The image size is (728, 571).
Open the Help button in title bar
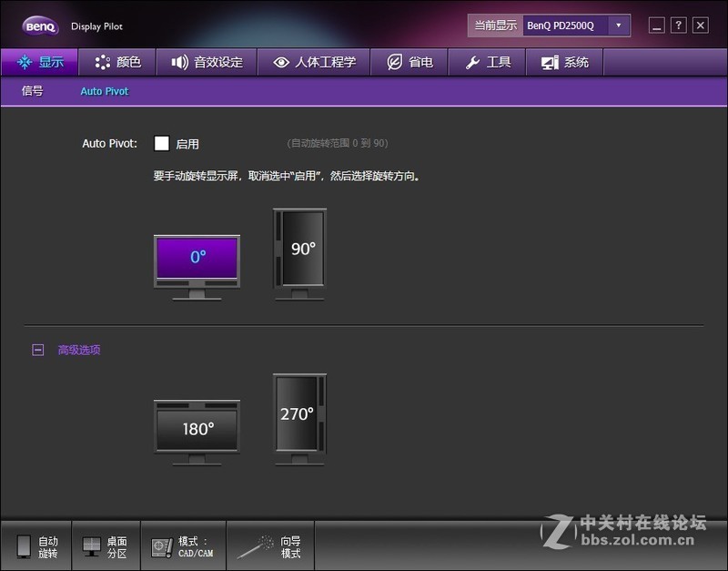[x=678, y=25]
